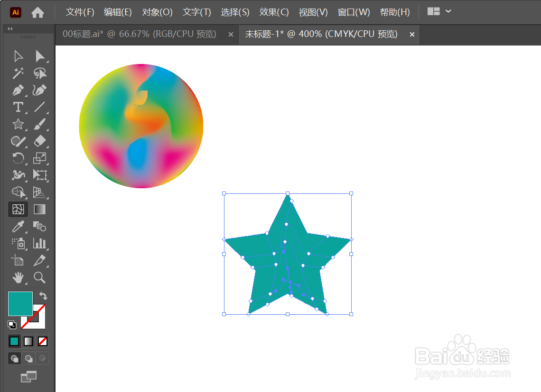
Task: Click the rainbow gradient mesh circle
Action: pyautogui.click(x=141, y=126)
